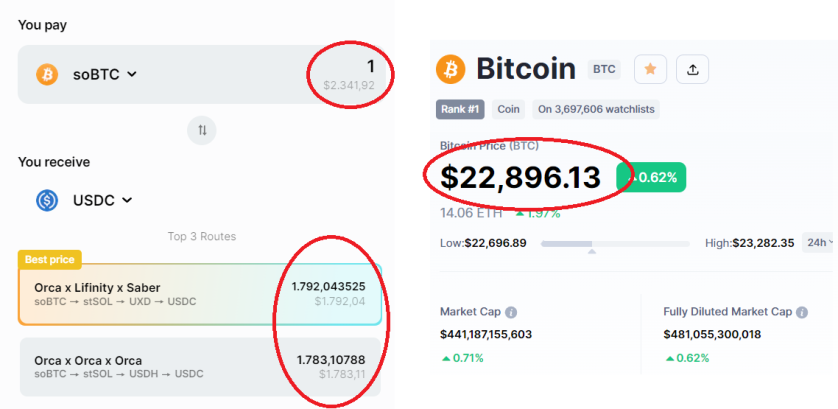Click the green 0.62% change badge
838x409 pixels.
651,177
